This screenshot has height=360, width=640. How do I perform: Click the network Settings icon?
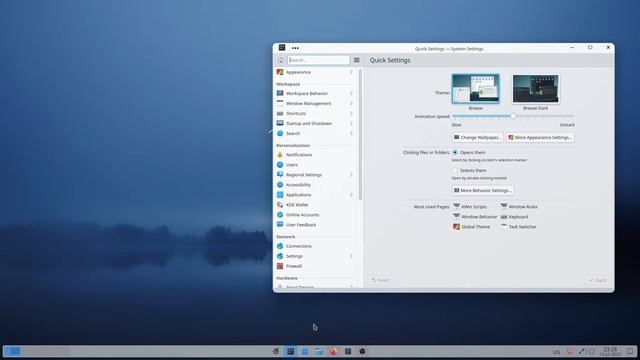(280, 256)
